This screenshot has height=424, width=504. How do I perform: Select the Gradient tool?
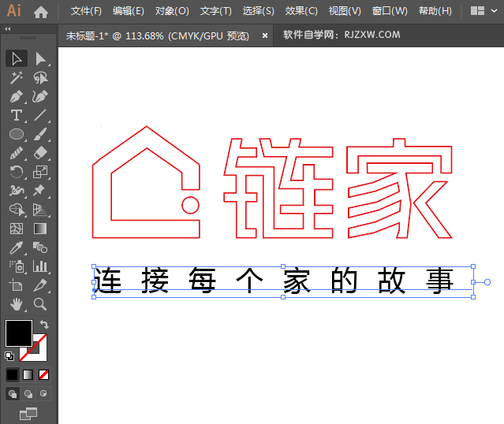40,229
